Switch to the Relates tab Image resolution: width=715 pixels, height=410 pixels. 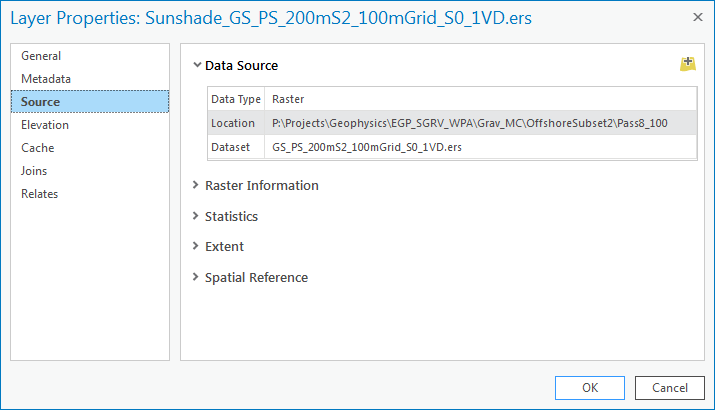tap(40, 194)
